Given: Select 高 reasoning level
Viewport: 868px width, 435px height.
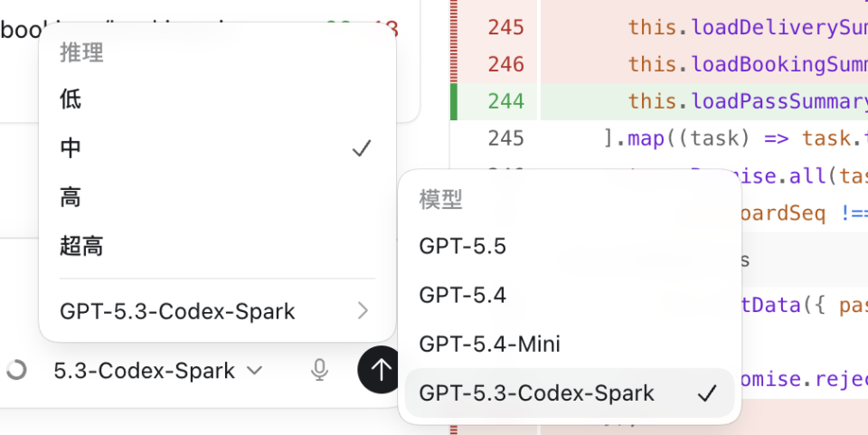Looking at the screenshot, I should (218, 197).
